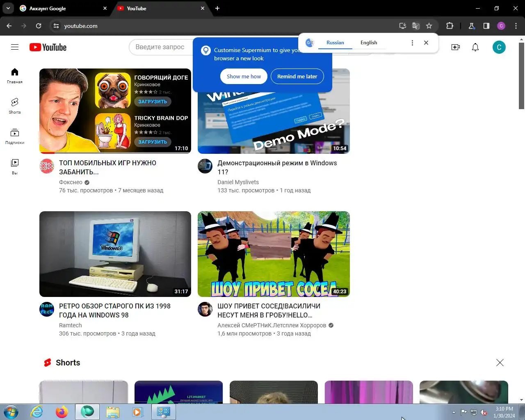The image size is (525, 420).
Task: Open title ШОУ ПРИВЕТ СОСЕД!ВАСИЛИЧИ
Action: (x=269, y=310)
